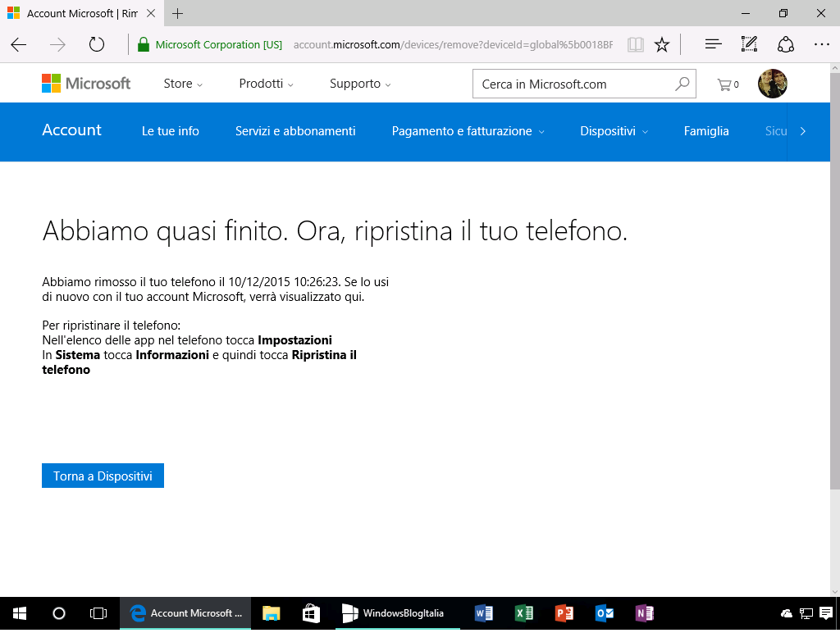This screenshot has height=642, width=840.
Task: Open Servizi e abbonamenti
Action: pyautogui.click(x=295, y=131)
